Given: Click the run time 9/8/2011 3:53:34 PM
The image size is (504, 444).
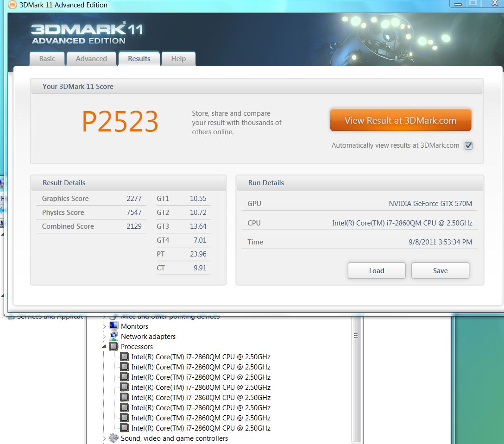Looking at the screenshot, I should [x=441, y=242].
